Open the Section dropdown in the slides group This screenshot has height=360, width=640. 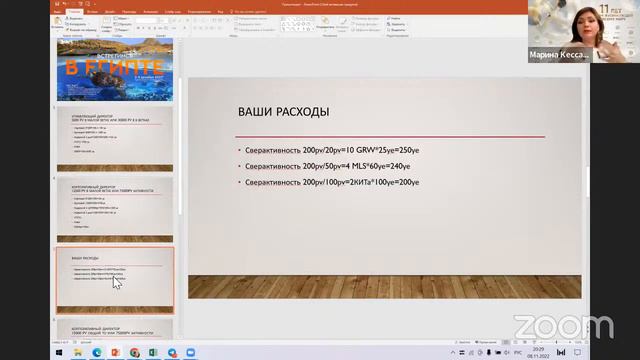point(122,30)
